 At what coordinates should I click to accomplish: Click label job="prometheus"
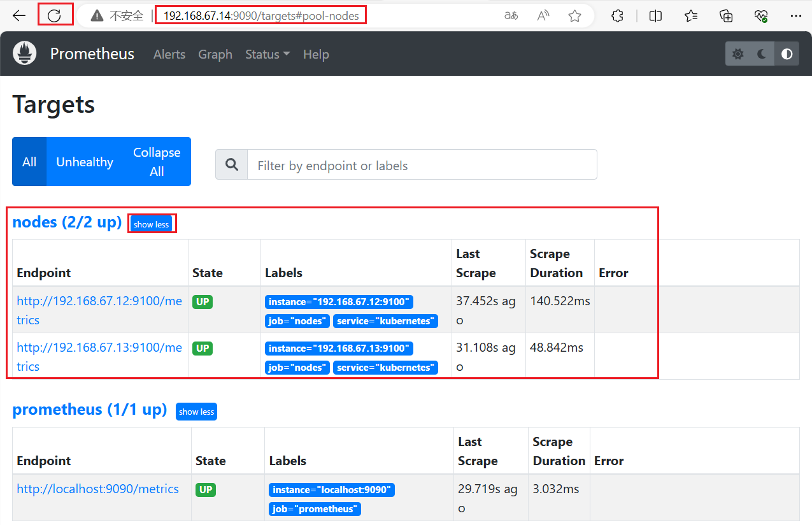pyautogui.click(x=315, y=509)
